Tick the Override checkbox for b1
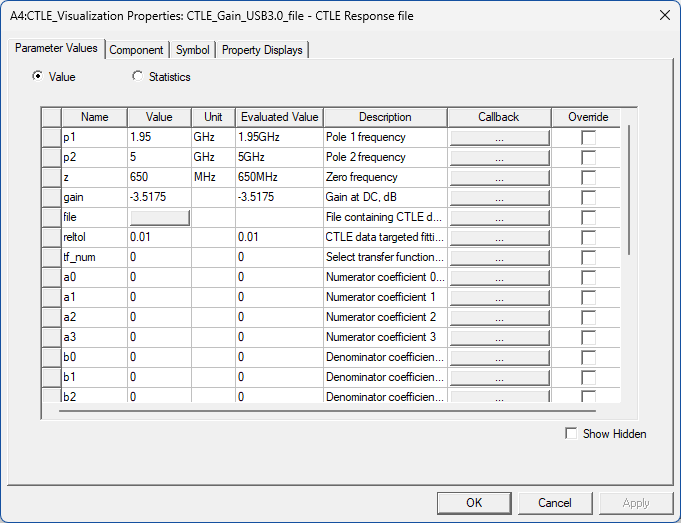681x523 pixels. (588, 377)
